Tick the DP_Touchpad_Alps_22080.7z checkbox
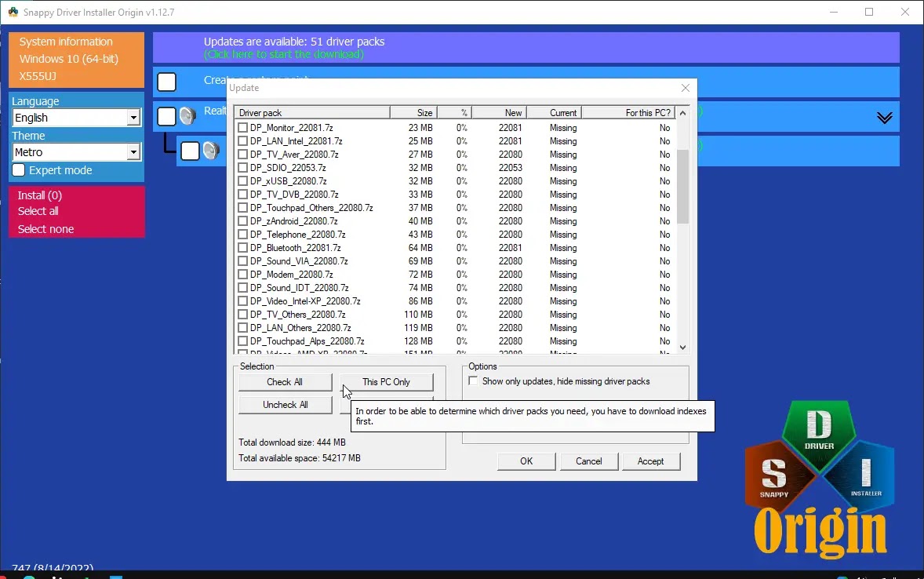 [242, 340]
